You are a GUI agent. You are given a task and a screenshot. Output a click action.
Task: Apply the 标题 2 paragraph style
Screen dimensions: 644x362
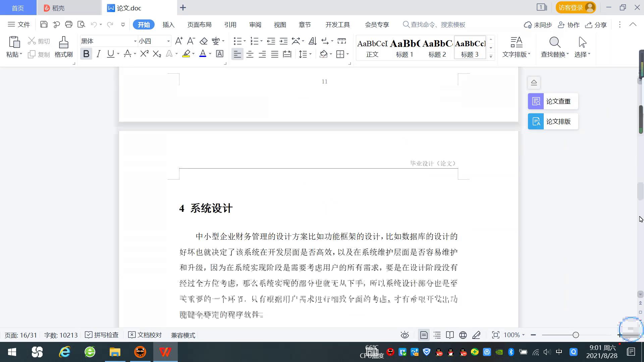(437, 47)
